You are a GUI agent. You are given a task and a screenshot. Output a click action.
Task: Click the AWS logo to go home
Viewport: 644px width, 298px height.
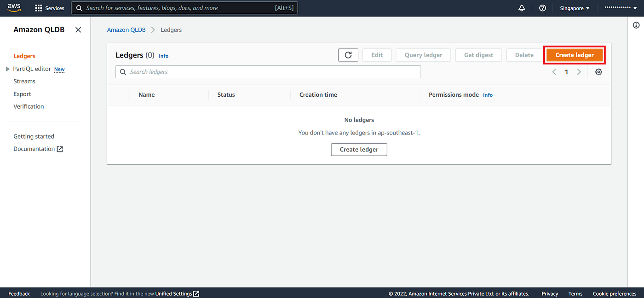click(x=14, y=7)
